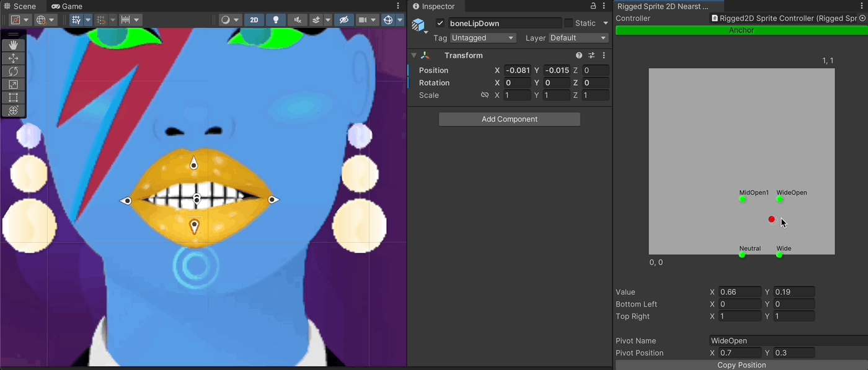Open the draw mode dropdown arrow
The height and width of the screenshot is (370, 868).
coord(237,20)
